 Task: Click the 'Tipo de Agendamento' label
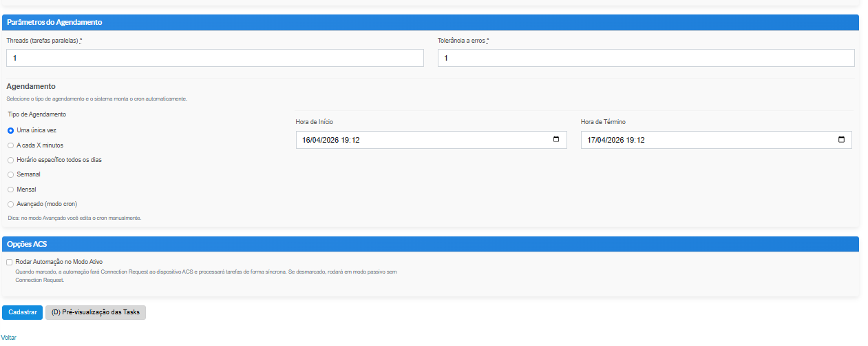(x=37, y=114)
